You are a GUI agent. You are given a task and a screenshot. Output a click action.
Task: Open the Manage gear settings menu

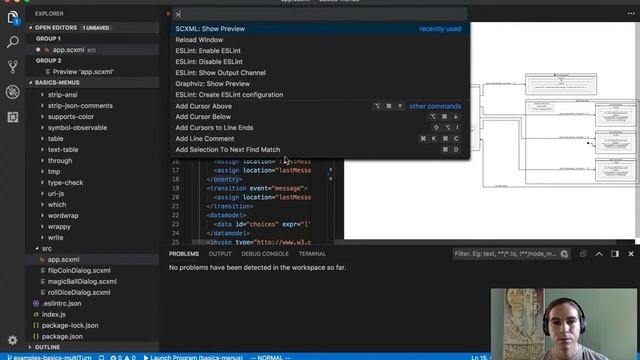click(13, 340)
